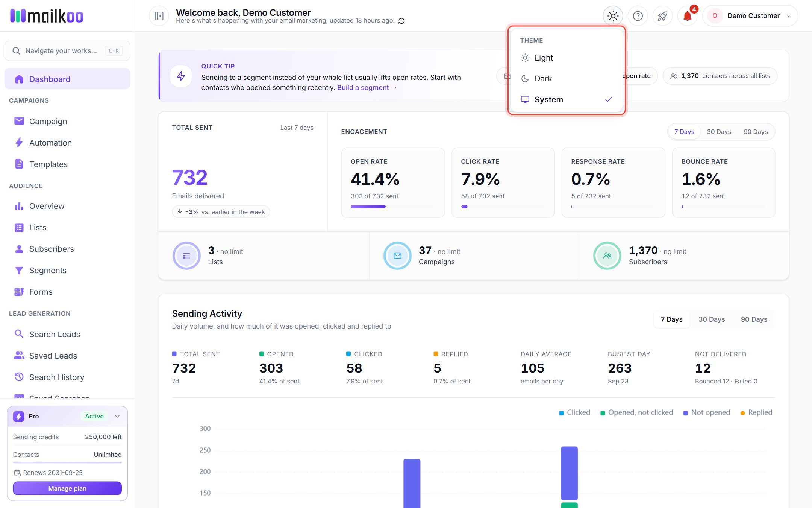
Task: Toggle Replied legend item in chart
Action: (756, 412)
